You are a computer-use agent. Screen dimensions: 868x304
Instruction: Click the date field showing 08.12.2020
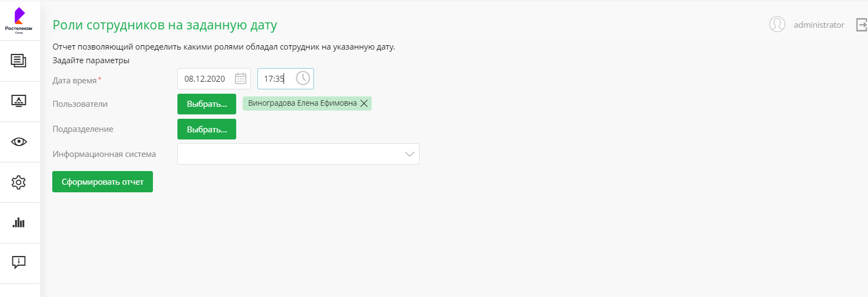click(205, 79)
